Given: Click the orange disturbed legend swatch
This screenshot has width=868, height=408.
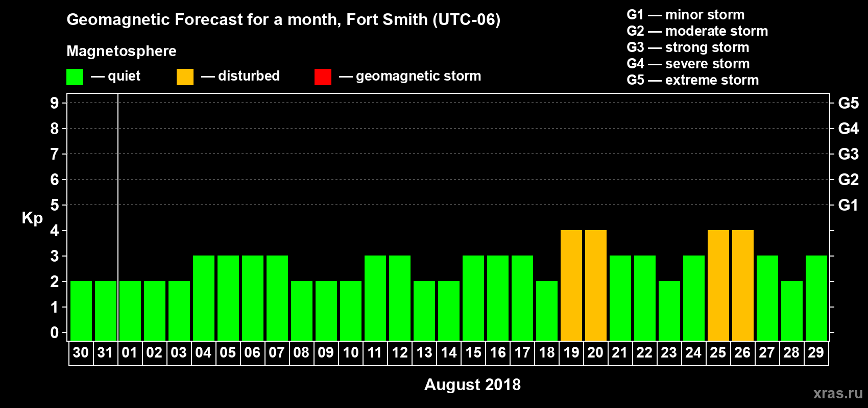Looking at the screenshot, I should [x=185, y=77].
